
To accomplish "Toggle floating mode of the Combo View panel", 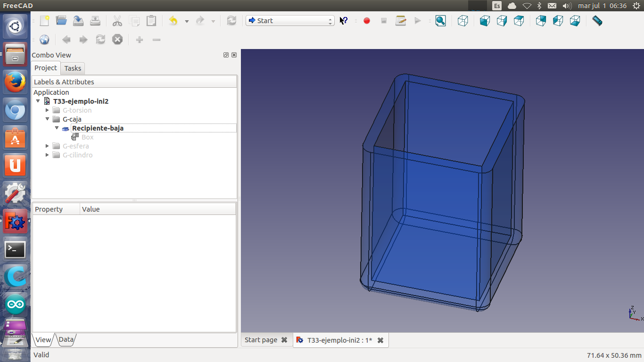I will click(x=226, y=55).
